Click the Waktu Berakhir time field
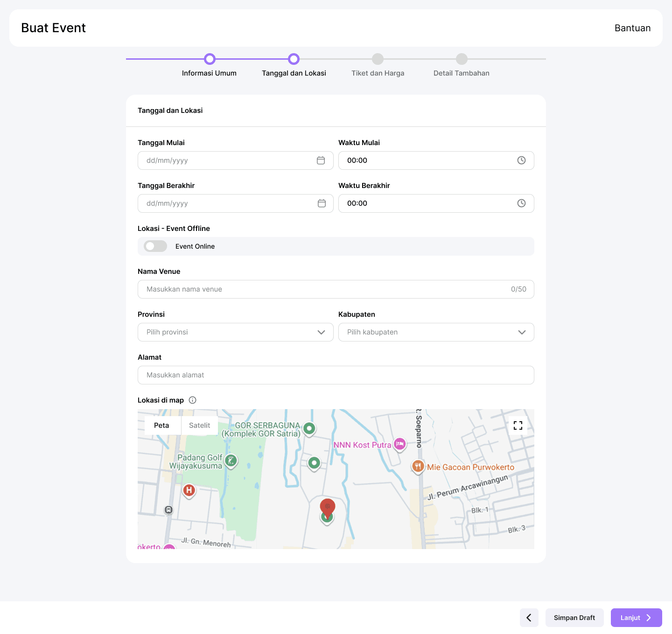This screenshot has height=634, width=672. 436,203
